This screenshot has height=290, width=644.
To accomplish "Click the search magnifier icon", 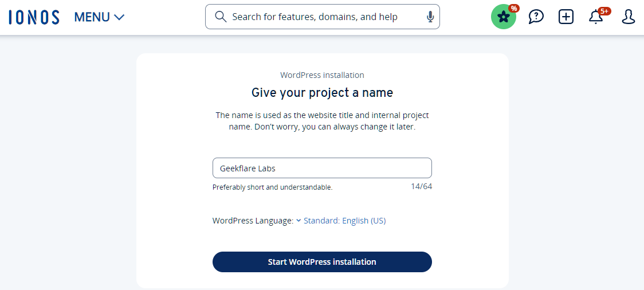I will [221, 17].
